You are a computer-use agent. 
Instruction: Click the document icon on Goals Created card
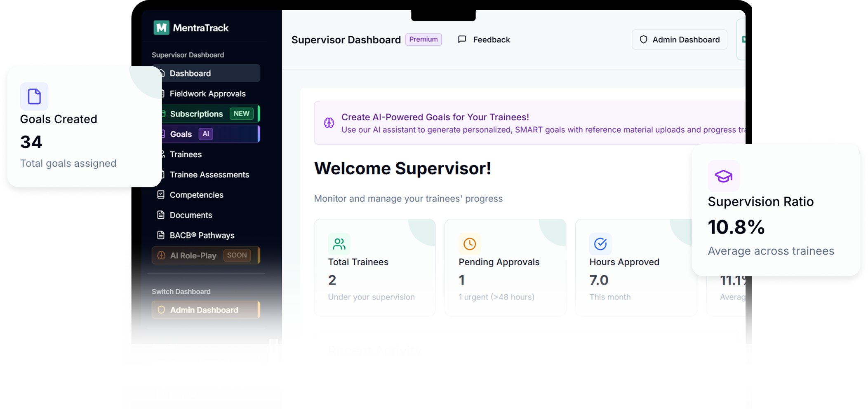34,96
